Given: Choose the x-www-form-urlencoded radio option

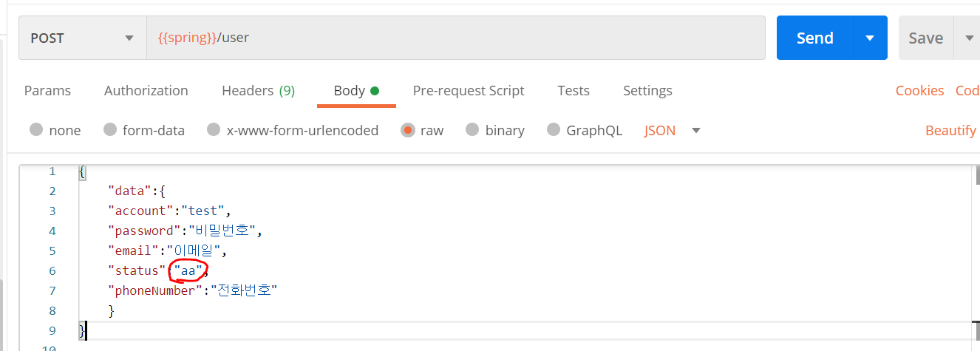Looking at the screenshot, I should [293, 130].
